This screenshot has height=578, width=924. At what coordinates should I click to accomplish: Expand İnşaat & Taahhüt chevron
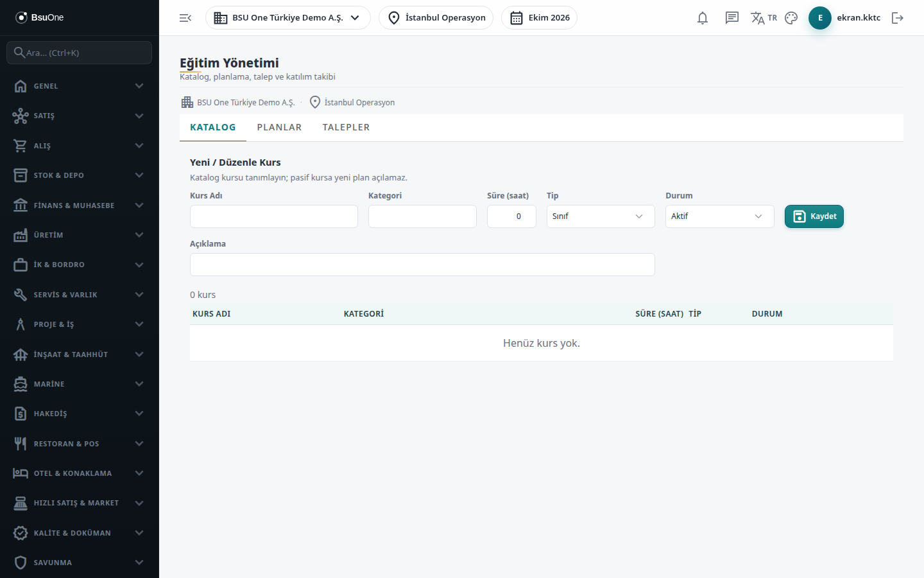click(x=139, y=355)
